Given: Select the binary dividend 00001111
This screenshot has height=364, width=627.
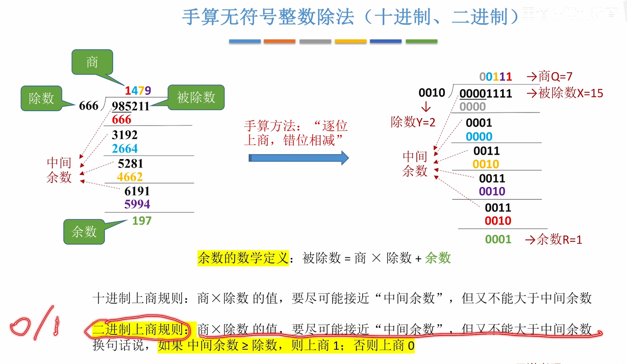Looking at the screenshot, I should [x=486, y=94].
